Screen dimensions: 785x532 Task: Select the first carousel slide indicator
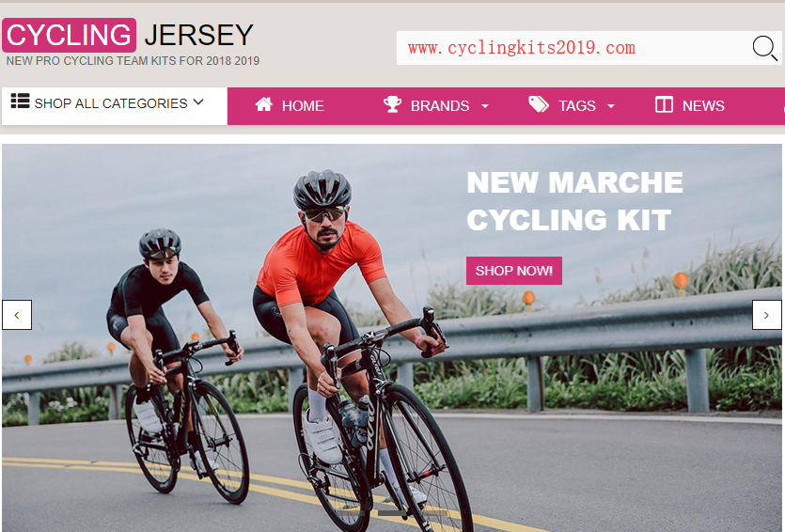pyautogui.click(x=351, y=513)
